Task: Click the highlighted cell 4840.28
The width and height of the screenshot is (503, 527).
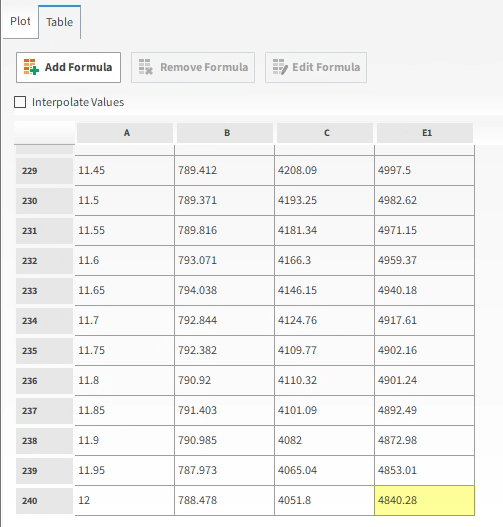Action: pos(425,500)
